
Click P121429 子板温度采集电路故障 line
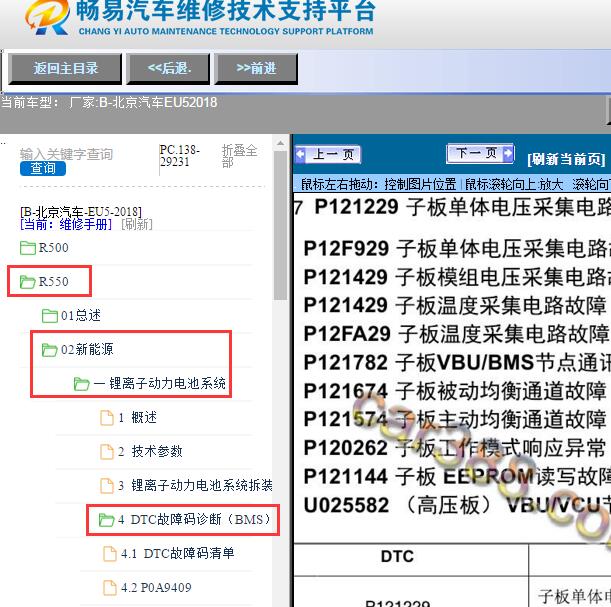(x=455, y=305)
